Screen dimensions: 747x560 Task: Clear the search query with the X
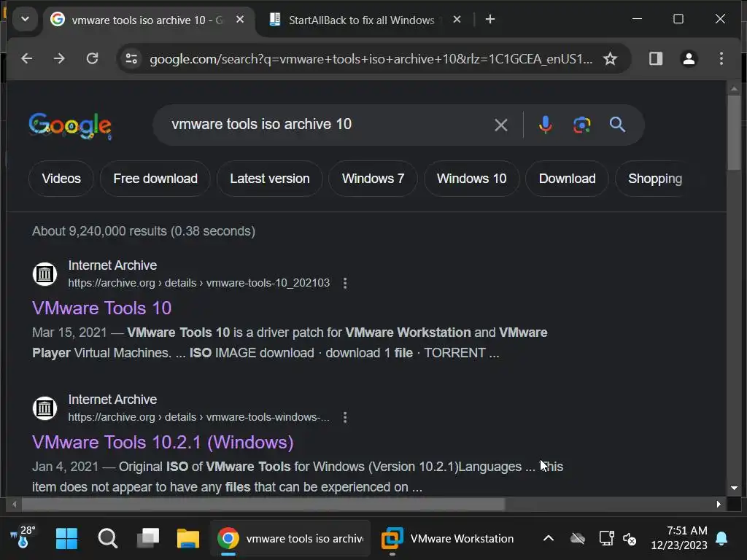pyautogui.click(x=500, y=125)
